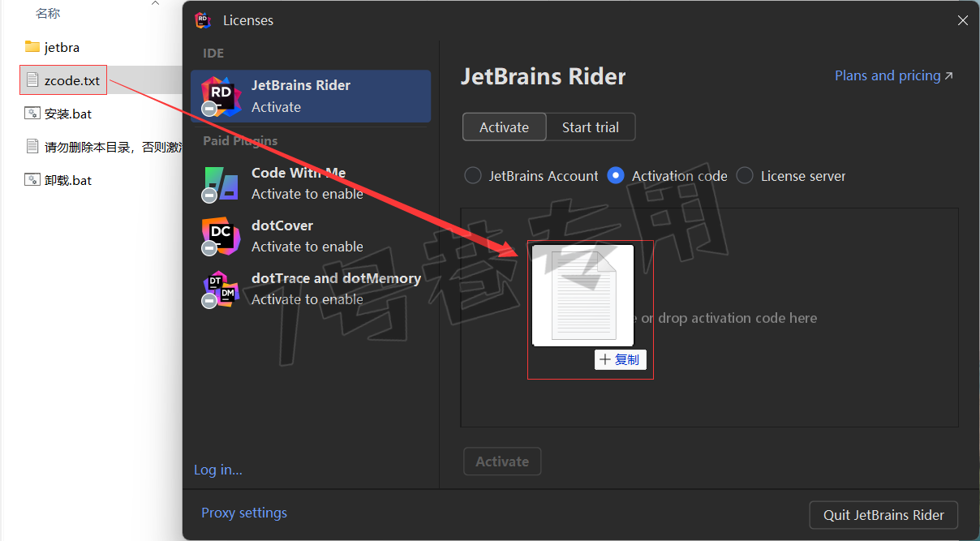Select the 请勿删除本目录 file name
Viewport: 980px width, 541px height.
(113, 147)
